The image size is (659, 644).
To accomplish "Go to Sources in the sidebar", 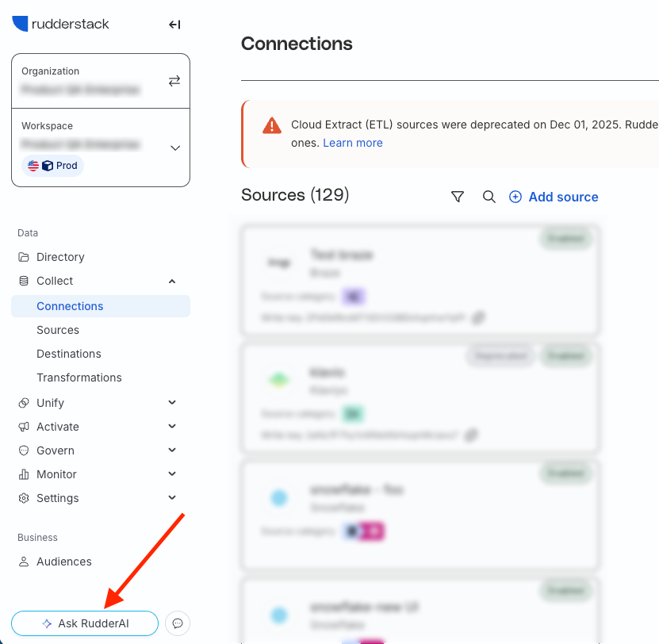I will tap(58, 330).
